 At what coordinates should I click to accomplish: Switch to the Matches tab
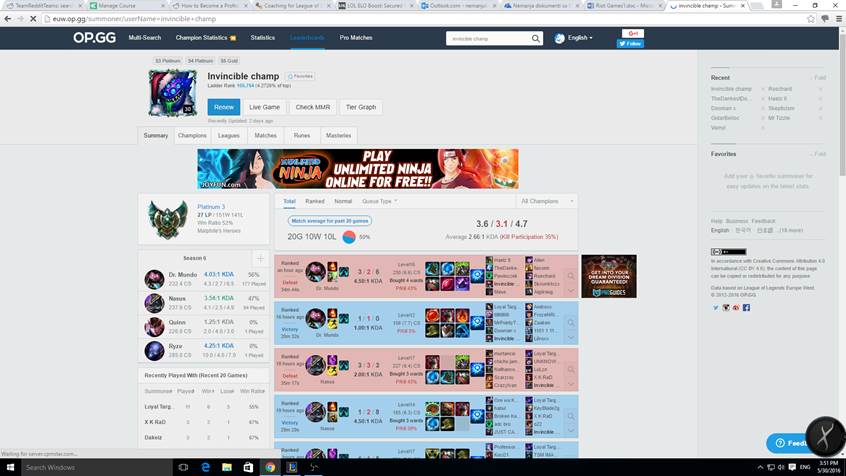(x=265, y=135)
